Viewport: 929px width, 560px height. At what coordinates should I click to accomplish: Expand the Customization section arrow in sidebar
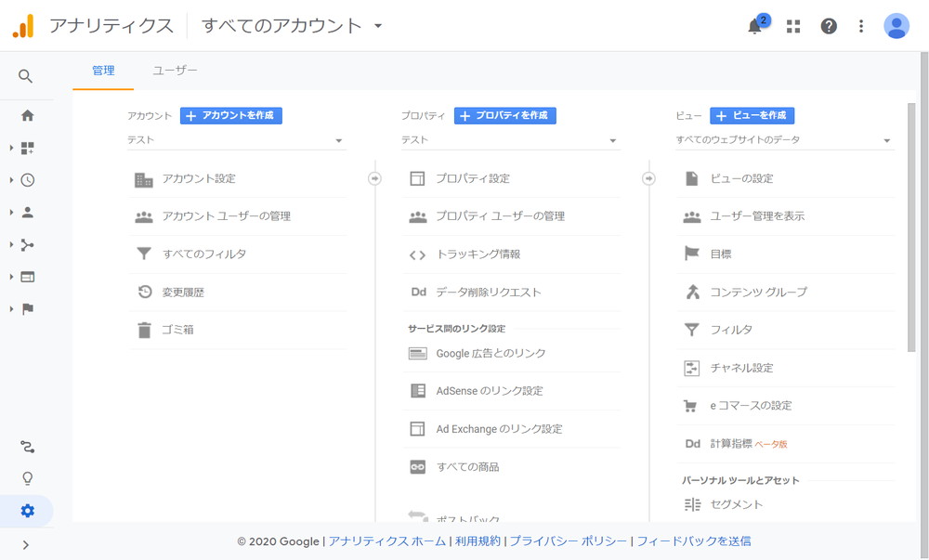[x=11, y=148]
